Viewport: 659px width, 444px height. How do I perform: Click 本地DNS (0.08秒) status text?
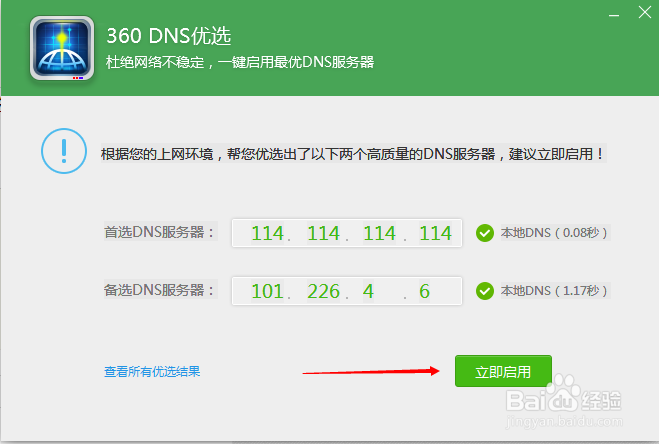pos(554,233)
